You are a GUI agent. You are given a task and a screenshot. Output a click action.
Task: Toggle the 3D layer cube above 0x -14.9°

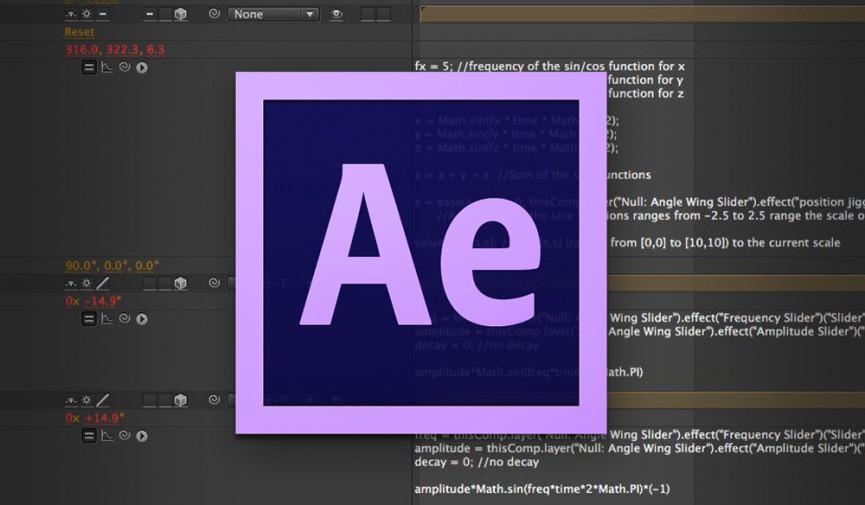180,284
